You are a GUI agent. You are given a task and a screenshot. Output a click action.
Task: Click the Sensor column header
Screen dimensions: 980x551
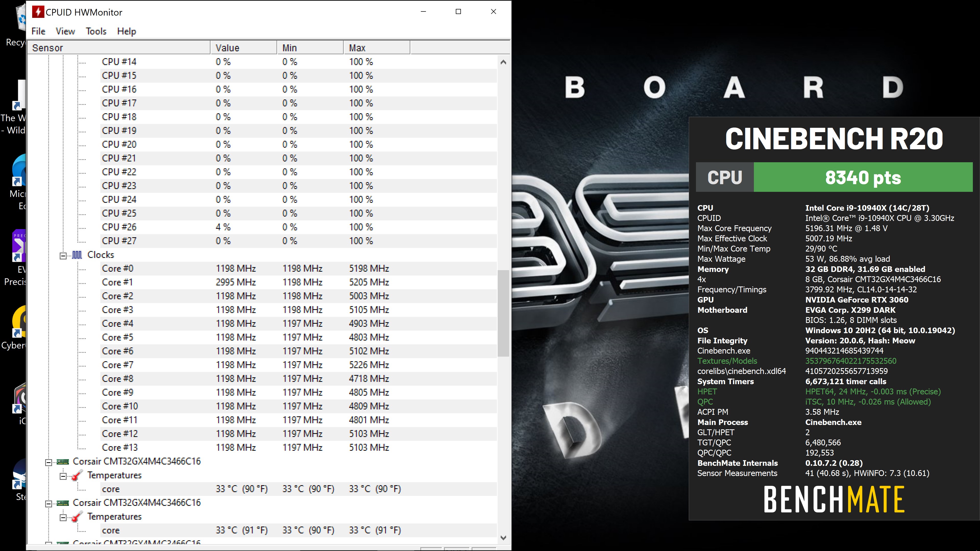pos(119,48)
